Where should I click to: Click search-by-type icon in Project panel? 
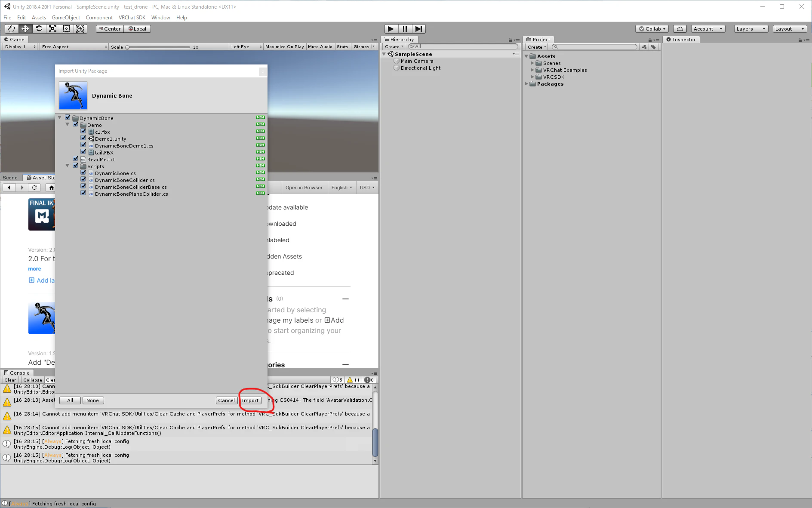644,47
